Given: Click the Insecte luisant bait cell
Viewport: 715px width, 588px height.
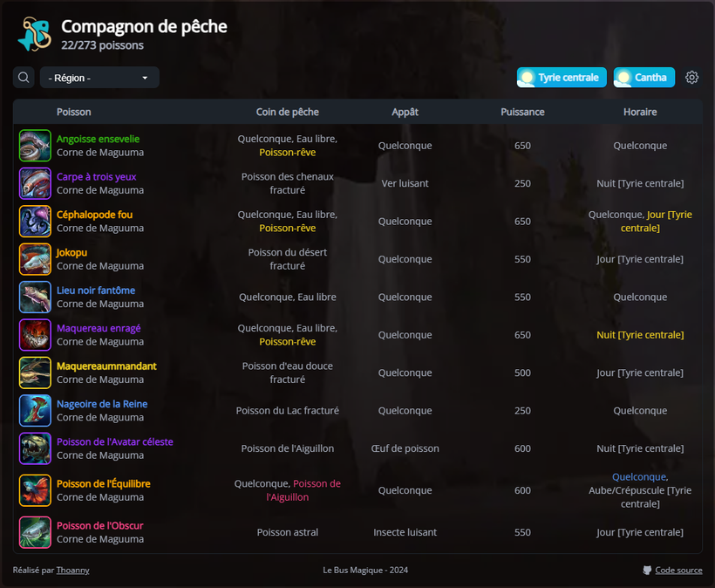Looking at the screenshot, I should [x=405, y=532].
